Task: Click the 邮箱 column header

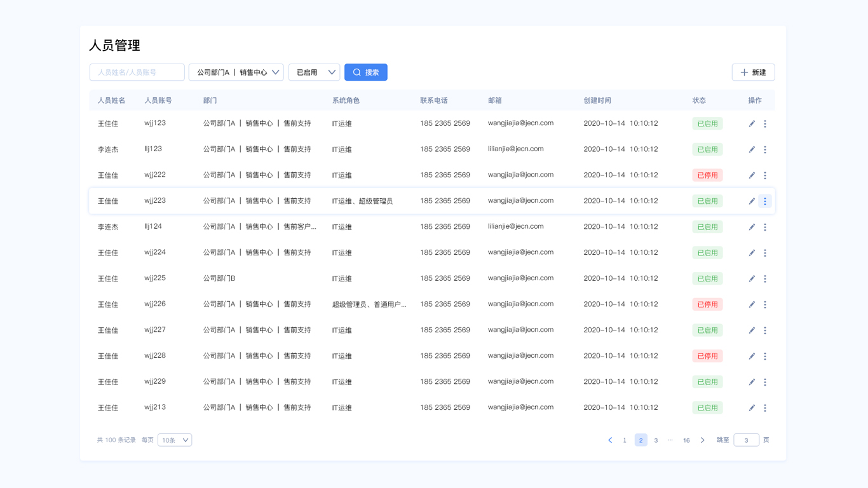Action: click(495, 100)
